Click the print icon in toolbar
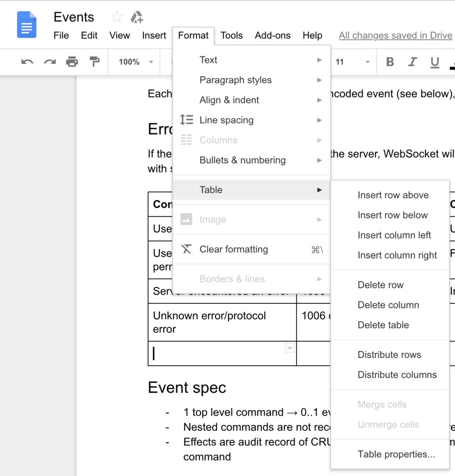 (x=72, y=61)
